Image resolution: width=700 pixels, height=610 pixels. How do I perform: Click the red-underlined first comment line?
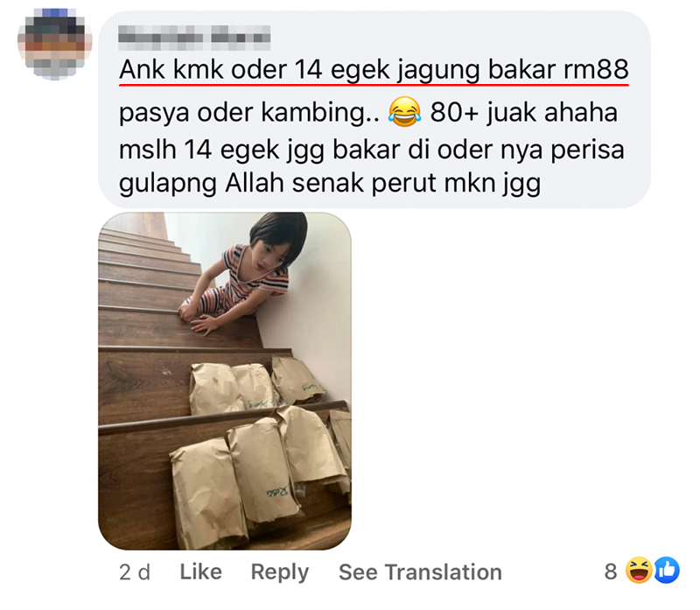[374, 70]
